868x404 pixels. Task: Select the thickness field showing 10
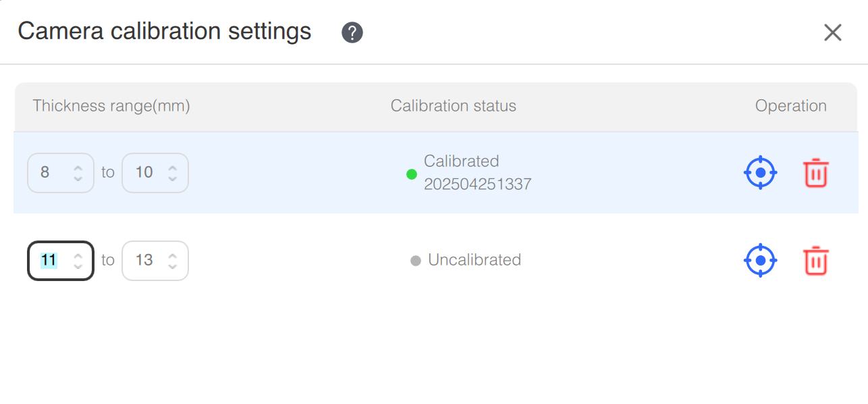tap(155, 173)
